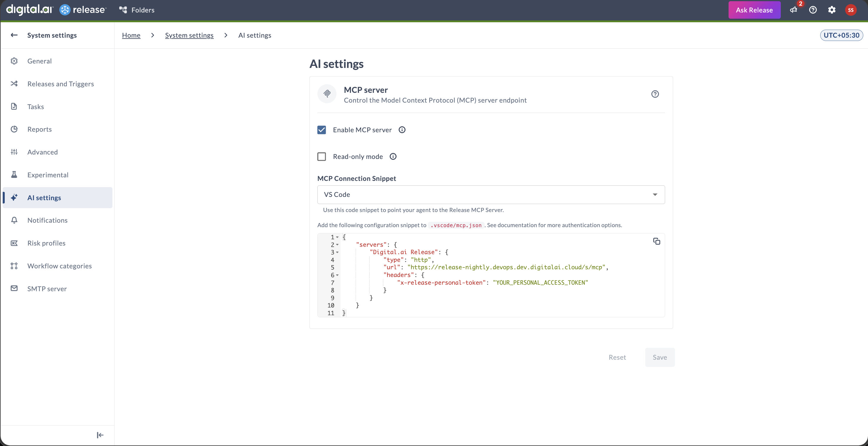The image size is (868, 446).
Task: Click the Workflow categories icon
Action: point(14,266)
